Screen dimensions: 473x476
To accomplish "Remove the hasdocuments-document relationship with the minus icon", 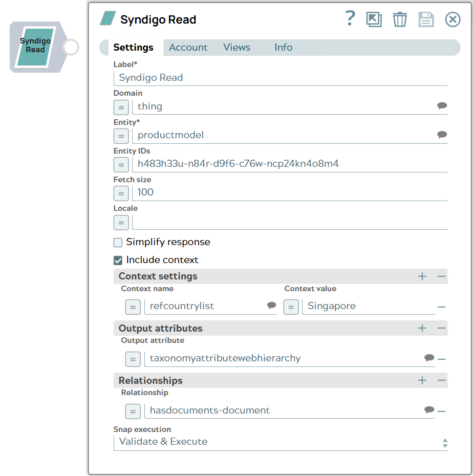I will [x=441, y=411].
